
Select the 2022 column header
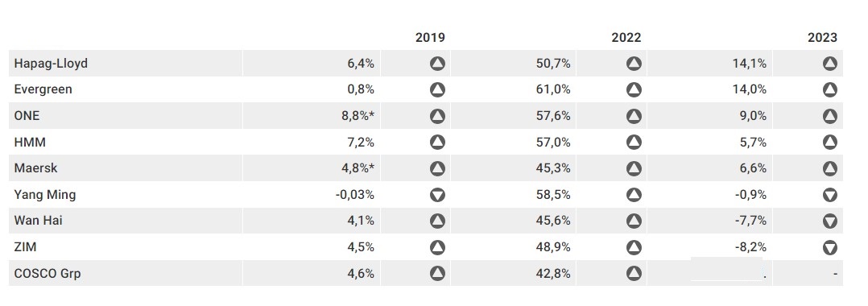[626, 38]
